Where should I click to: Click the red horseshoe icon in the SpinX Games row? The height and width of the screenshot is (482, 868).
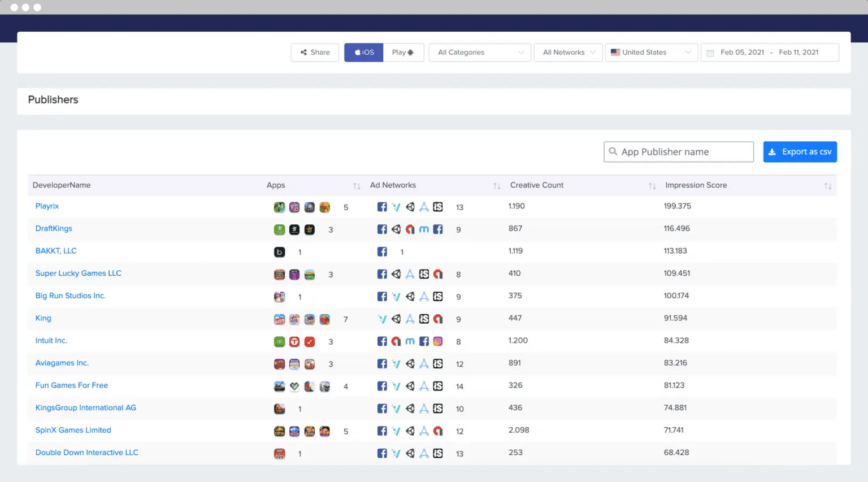point(438,431)
